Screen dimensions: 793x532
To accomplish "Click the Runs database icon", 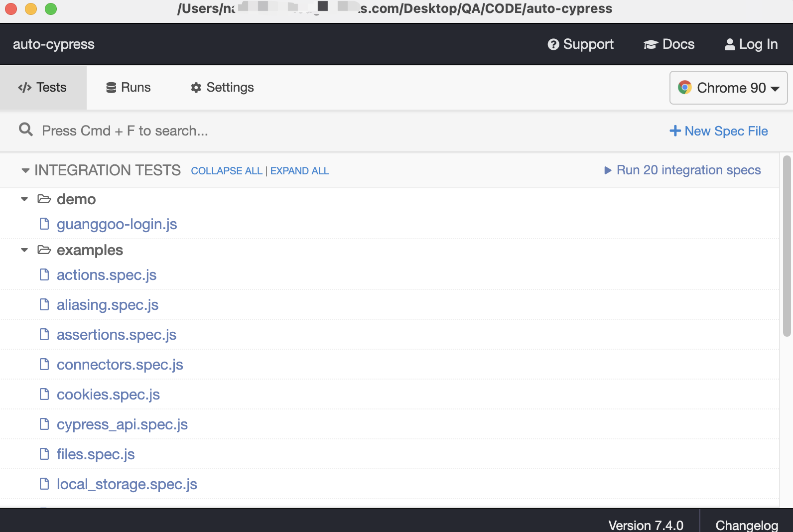I will 111,88.
